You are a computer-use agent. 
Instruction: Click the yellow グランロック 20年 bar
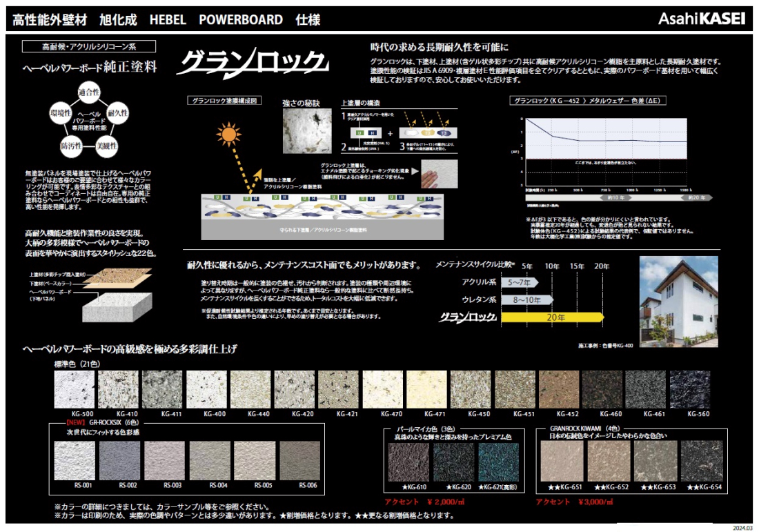tap(552, 317)
